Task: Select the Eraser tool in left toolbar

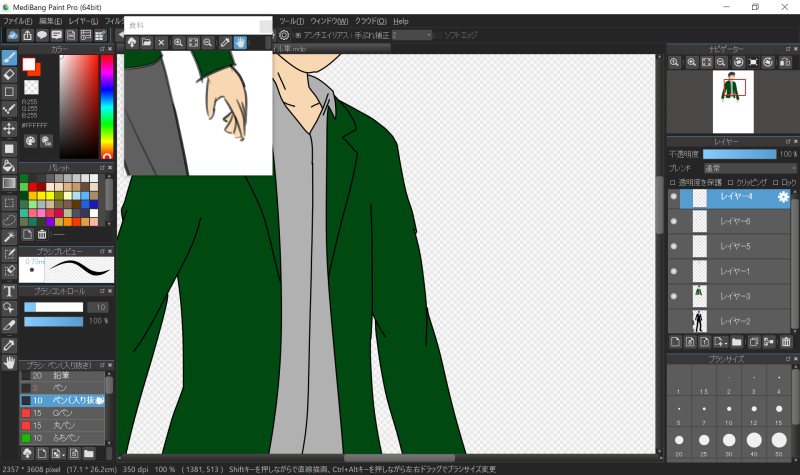Action: [x=9, y=75]
